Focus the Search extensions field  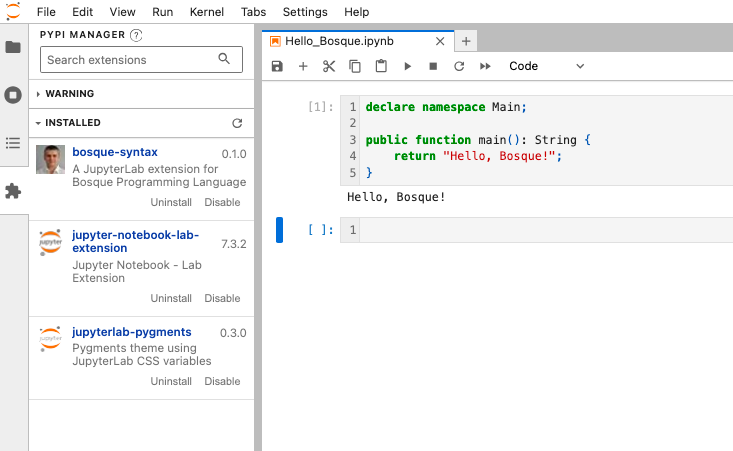(141, 59)
